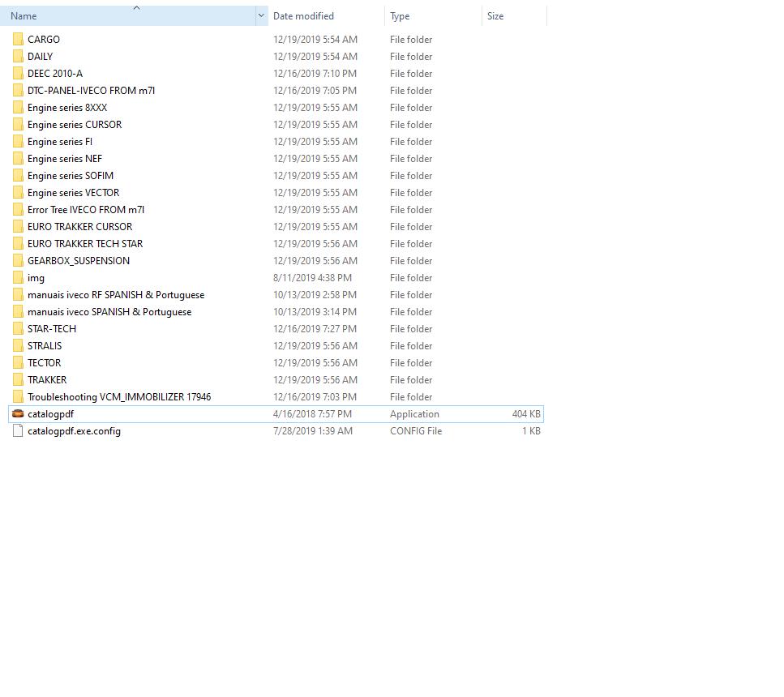
Task: Click the Error Tree IVECO folder icon
Action: [x=18, y=209]
